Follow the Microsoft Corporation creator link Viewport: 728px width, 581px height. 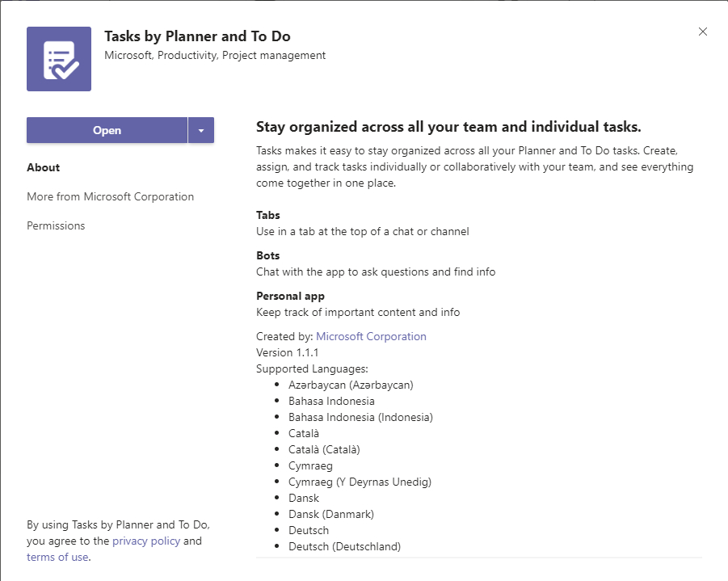click(371, 336)
